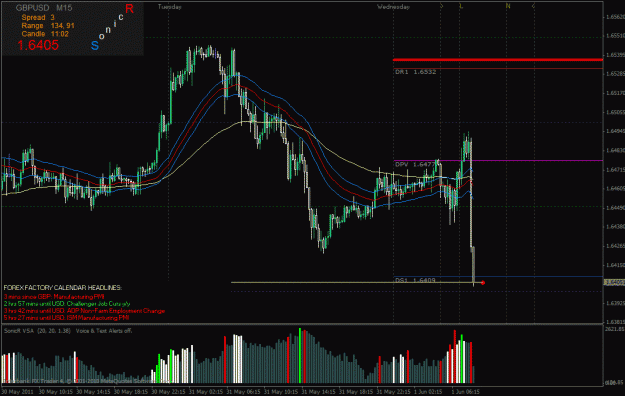
Task: Select the thick red horizontal resistance line
Action: [497, 60]
